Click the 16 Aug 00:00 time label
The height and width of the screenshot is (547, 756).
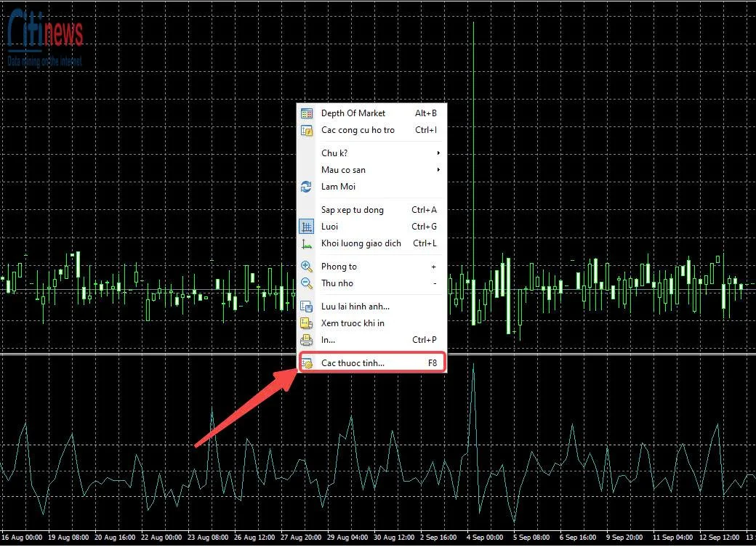(x=22, y=538)
